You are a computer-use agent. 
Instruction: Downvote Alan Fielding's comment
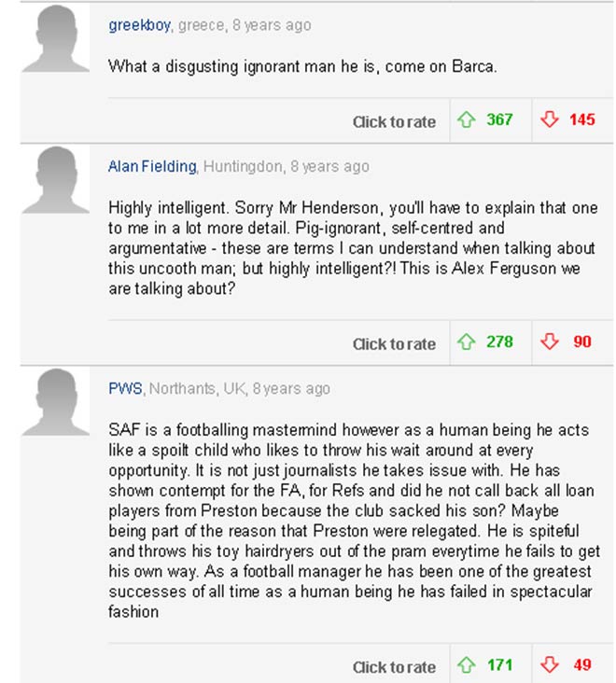(549, 342)
